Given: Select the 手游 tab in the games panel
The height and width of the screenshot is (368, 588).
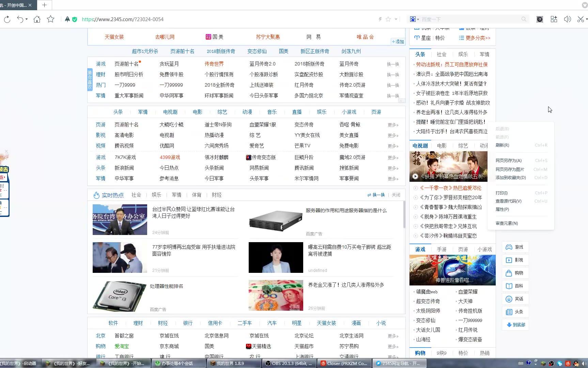Looking at the screenshot, I should click(x=442, y=249).
